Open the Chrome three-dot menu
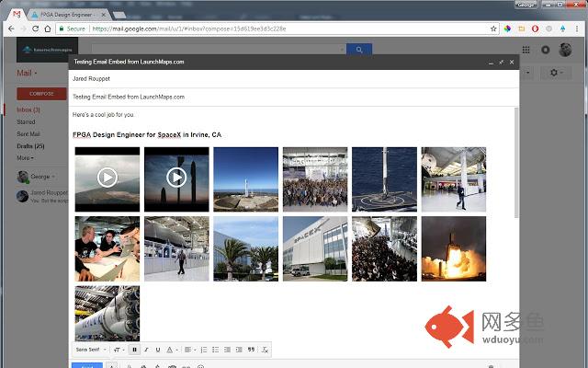This screenshot has width=588, height=368. [x=577, y=29]
